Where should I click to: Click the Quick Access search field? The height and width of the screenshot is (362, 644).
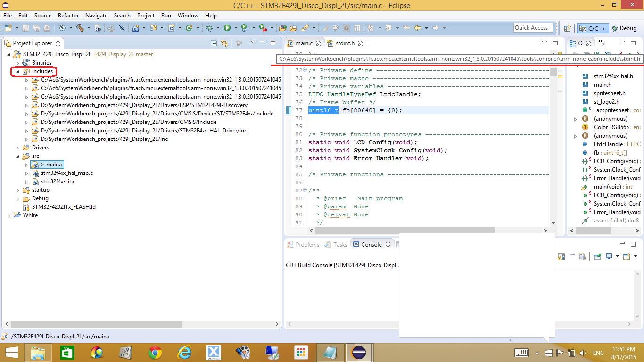point(533,28)
